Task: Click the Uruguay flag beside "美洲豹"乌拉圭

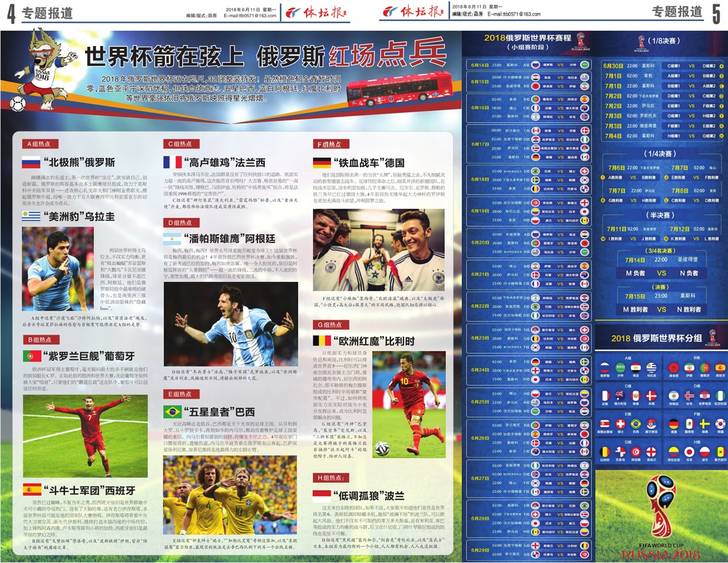Action: pos(31,216)
